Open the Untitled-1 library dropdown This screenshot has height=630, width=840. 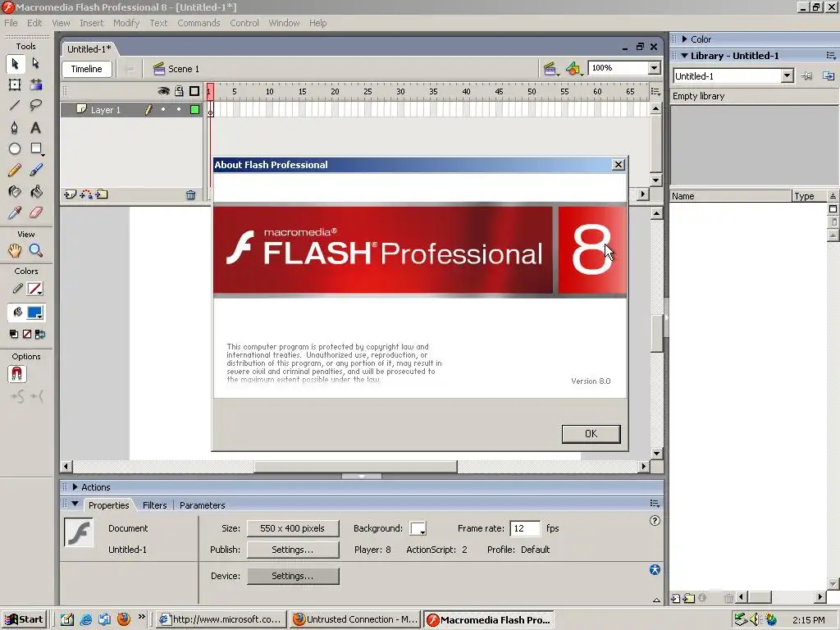(787, 76)
